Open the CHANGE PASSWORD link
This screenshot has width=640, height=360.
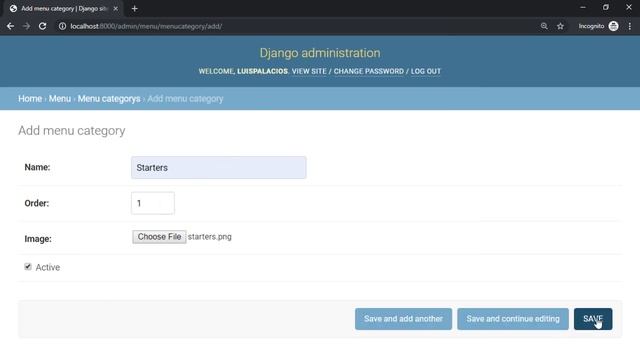369,71
